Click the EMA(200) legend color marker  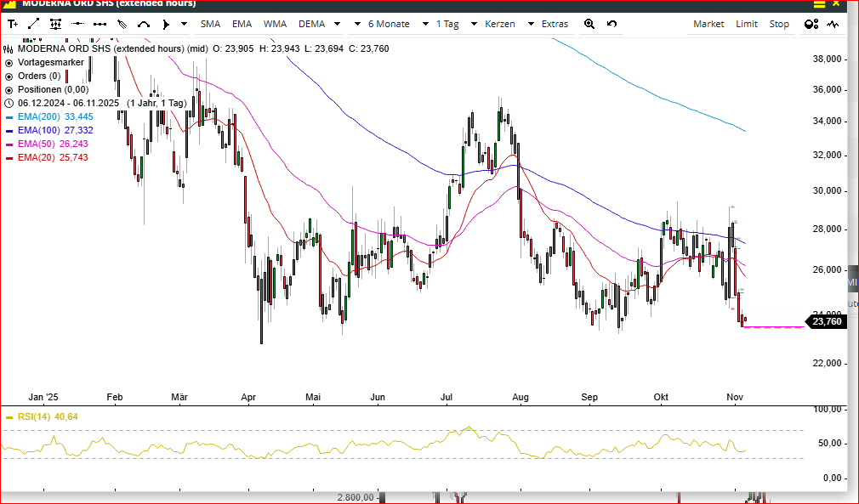(x=9, y=116)
